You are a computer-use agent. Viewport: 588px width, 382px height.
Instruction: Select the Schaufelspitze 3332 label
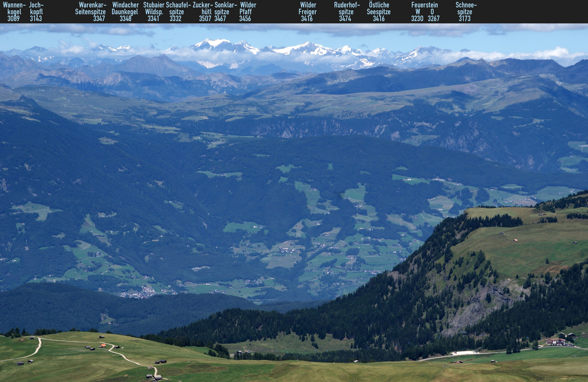(x=178, y=12)
